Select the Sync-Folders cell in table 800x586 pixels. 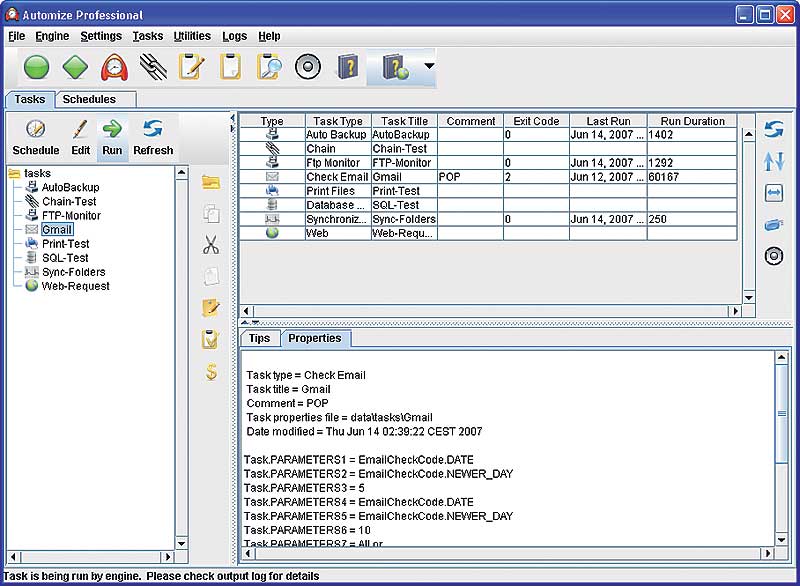click(405, 219)
